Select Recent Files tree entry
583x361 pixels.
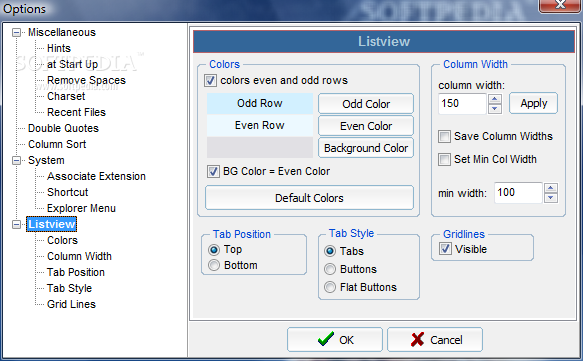pyautogui.click(x=76, y=112)
